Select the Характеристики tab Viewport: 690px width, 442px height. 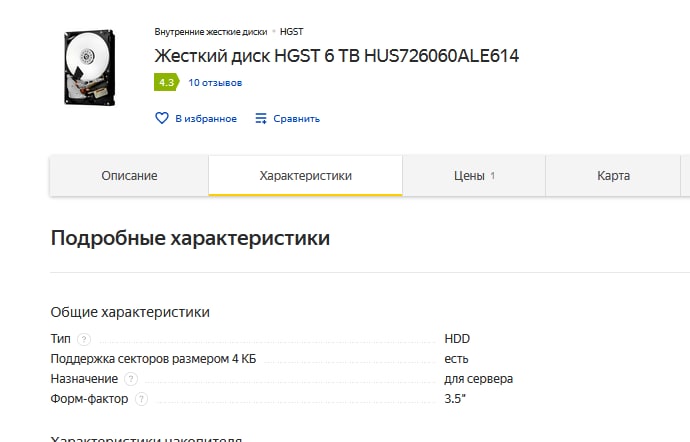coord(305,176)
